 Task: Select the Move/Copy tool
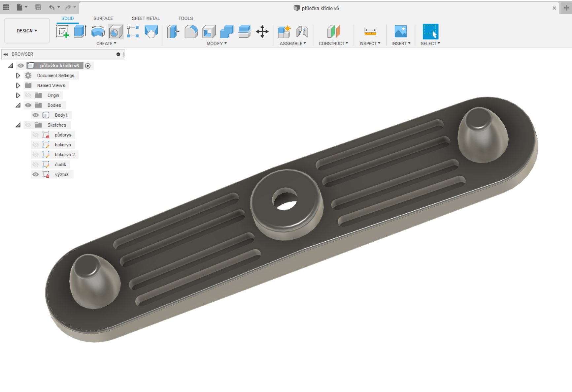(262, 32)
